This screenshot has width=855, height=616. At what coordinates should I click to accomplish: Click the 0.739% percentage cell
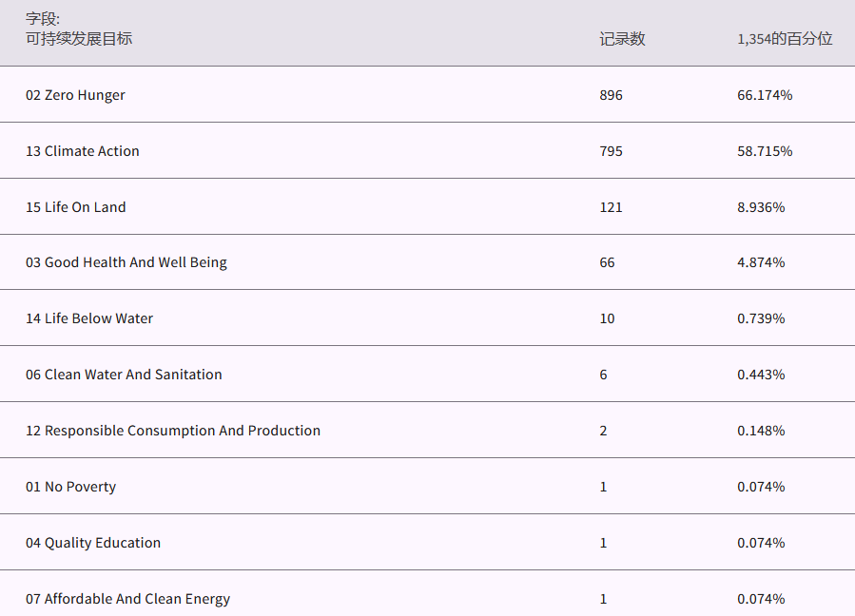click(x=761, y=318)
